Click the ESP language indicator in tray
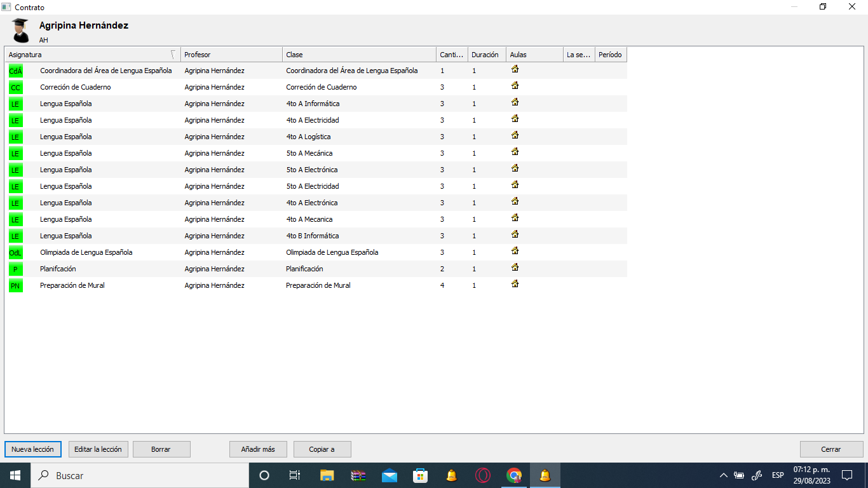Viewport: 868px width, 488px height. 778,475
